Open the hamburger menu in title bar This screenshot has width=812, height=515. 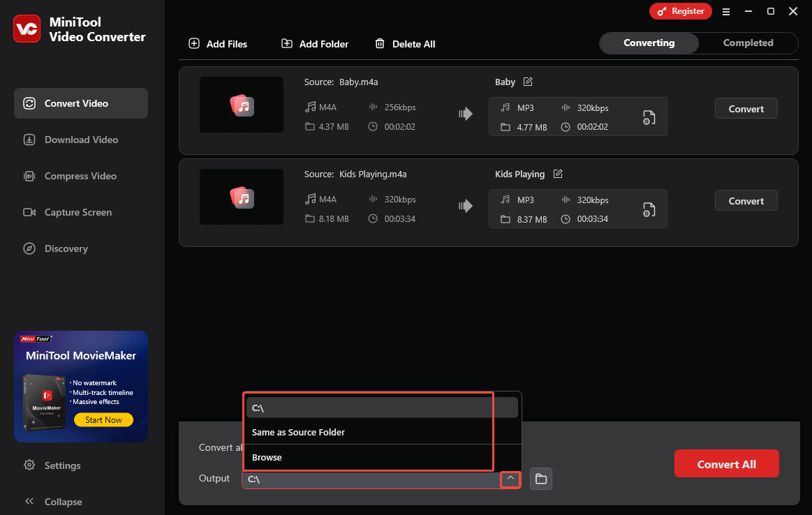[726, 11]
